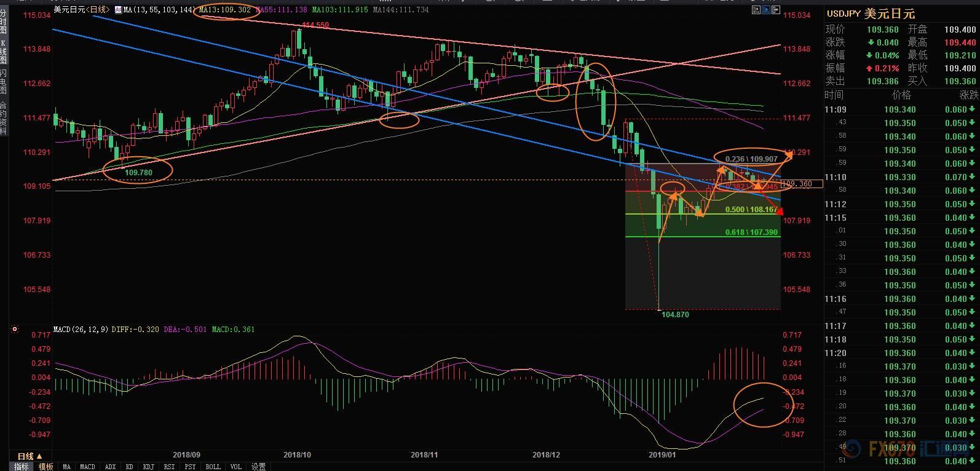The image size is (980, 471).
Task: Select the 指标 bottom tab
Action: pyautogui.click(x=22, y=467)
